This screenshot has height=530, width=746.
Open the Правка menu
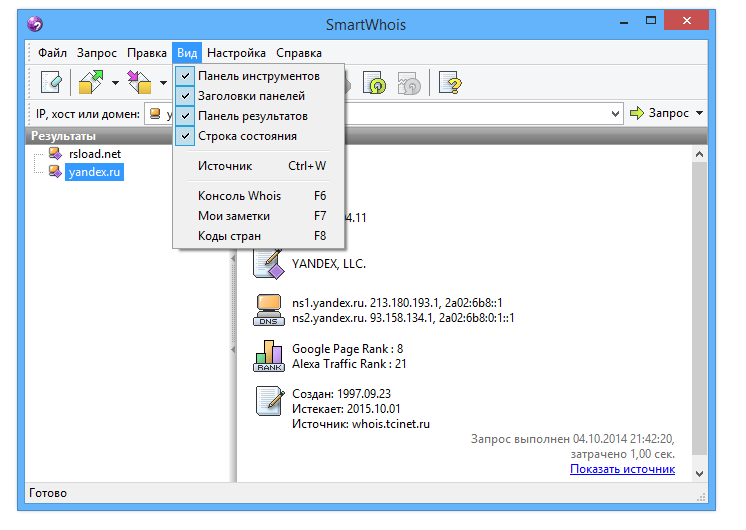(x=147, y=53)
